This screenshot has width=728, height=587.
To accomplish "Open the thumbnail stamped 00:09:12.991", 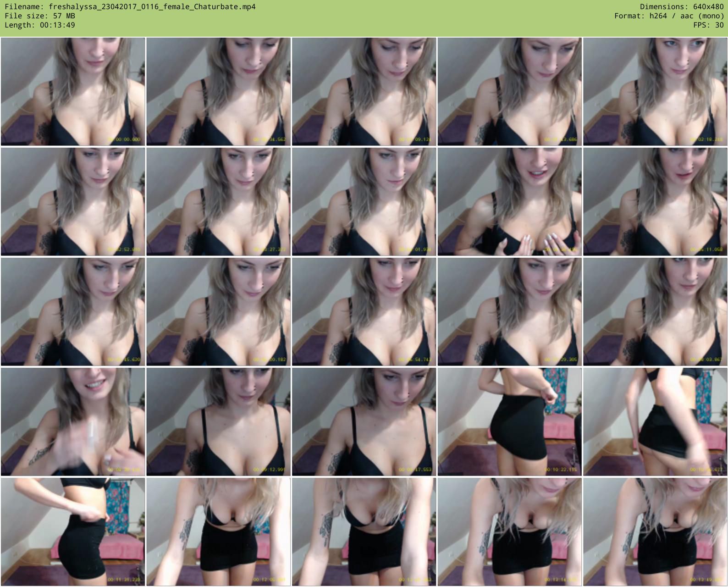I will tap(218, 422).
